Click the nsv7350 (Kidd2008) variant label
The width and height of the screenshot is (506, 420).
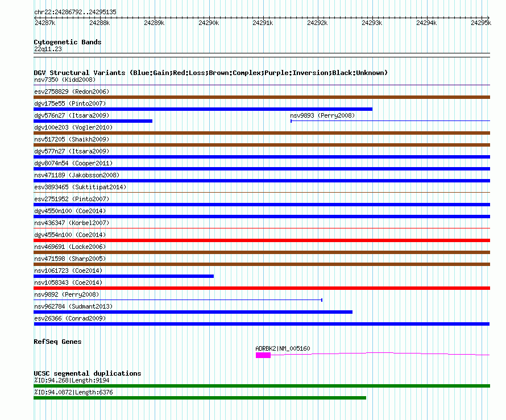(x=65, y=80)
